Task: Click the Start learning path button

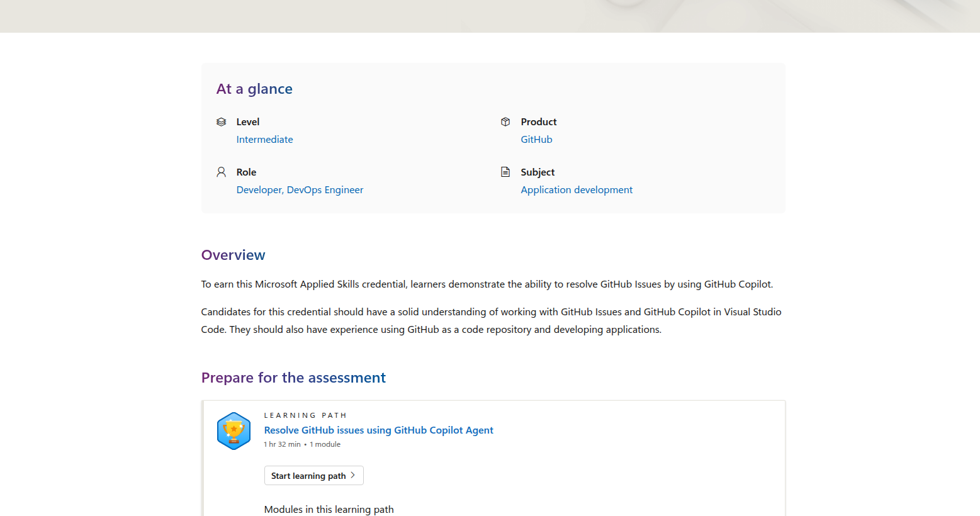Action: point(313,476)
